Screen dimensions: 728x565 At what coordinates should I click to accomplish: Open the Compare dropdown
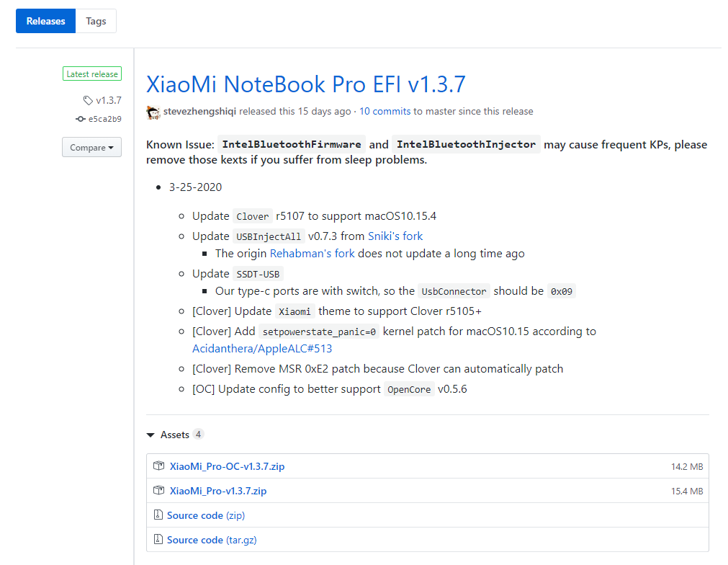click(x=91, y=148)
